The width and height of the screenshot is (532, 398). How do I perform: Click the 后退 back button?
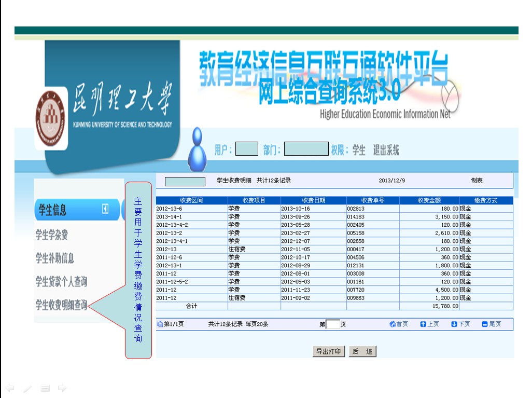click(x=362, y=351)
